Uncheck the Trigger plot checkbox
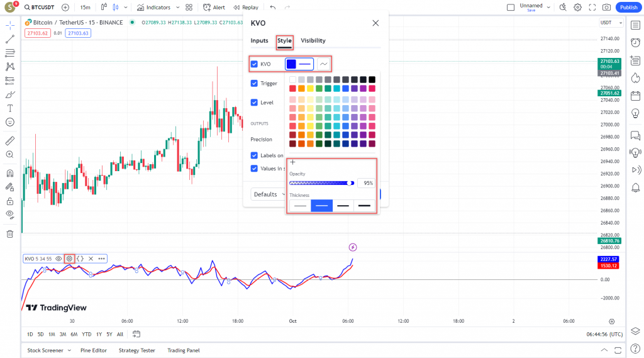This screenshot has width=644, height=358. 254,84
